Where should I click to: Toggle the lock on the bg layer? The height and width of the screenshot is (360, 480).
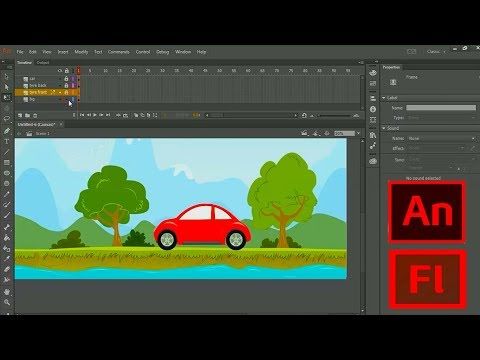click(x=66, y=99)
